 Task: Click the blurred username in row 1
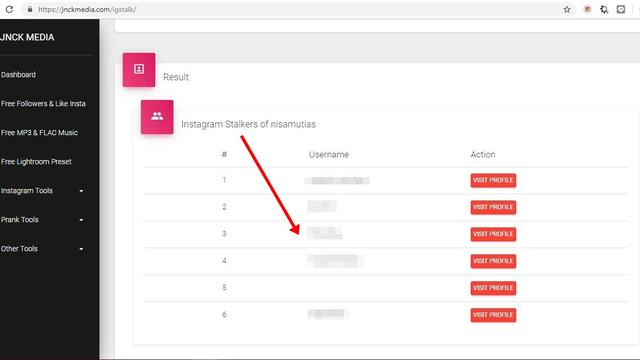click(337, 180)
